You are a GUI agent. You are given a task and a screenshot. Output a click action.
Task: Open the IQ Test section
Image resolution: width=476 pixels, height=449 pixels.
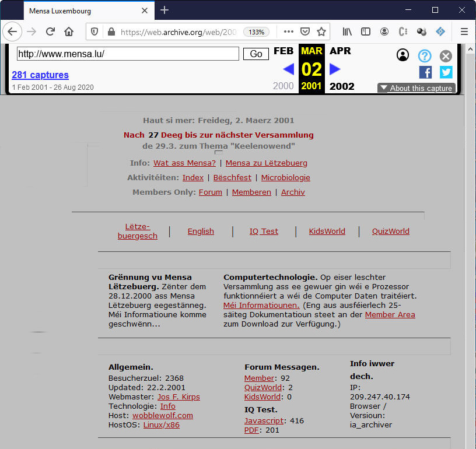pos(264,231)
